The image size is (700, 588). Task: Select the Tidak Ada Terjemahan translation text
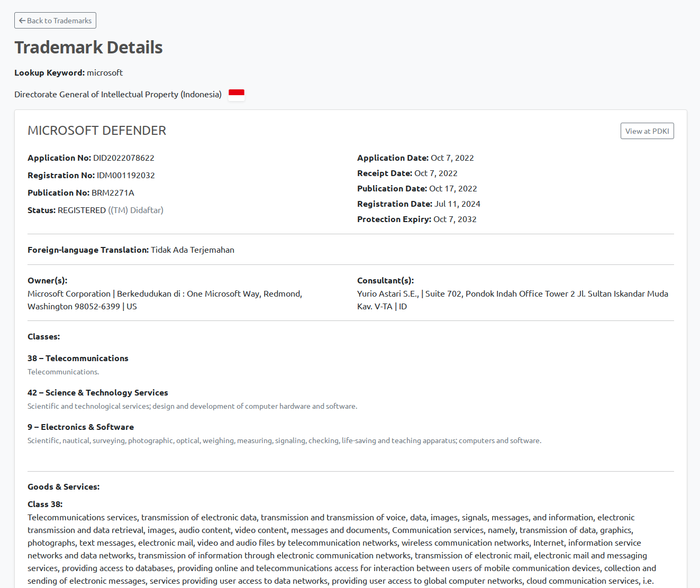[x=193, y=250]
